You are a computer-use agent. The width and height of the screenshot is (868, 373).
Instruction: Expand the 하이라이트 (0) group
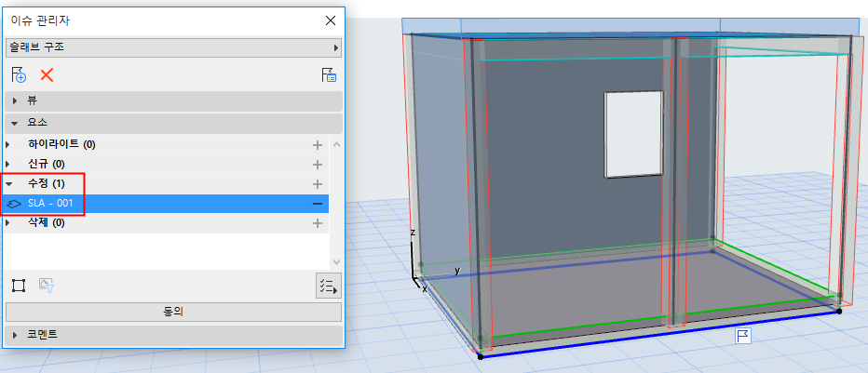click(x=9, y=145)
